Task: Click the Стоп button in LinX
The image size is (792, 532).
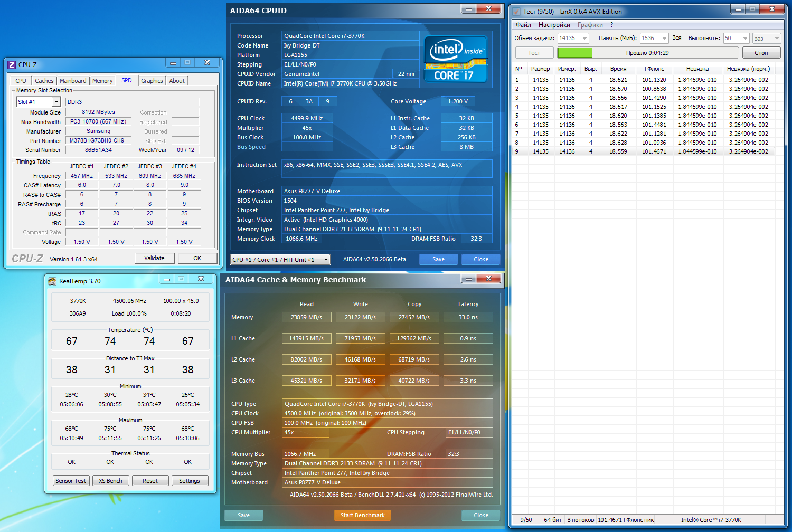Action: pyautogui.click(x=761, y=53)
